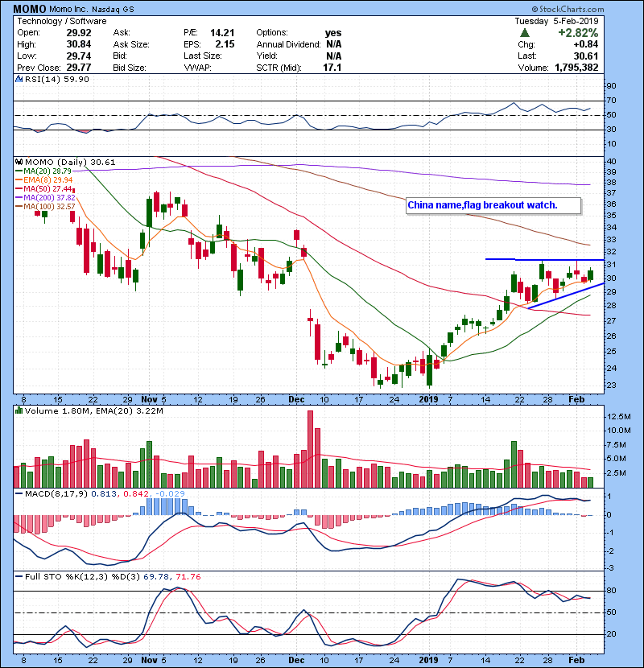The height and width of the screenshot is (668, 644).
Task: Click the Last price value 30.61
Action: pyautogui.click(x=585, y=56)
